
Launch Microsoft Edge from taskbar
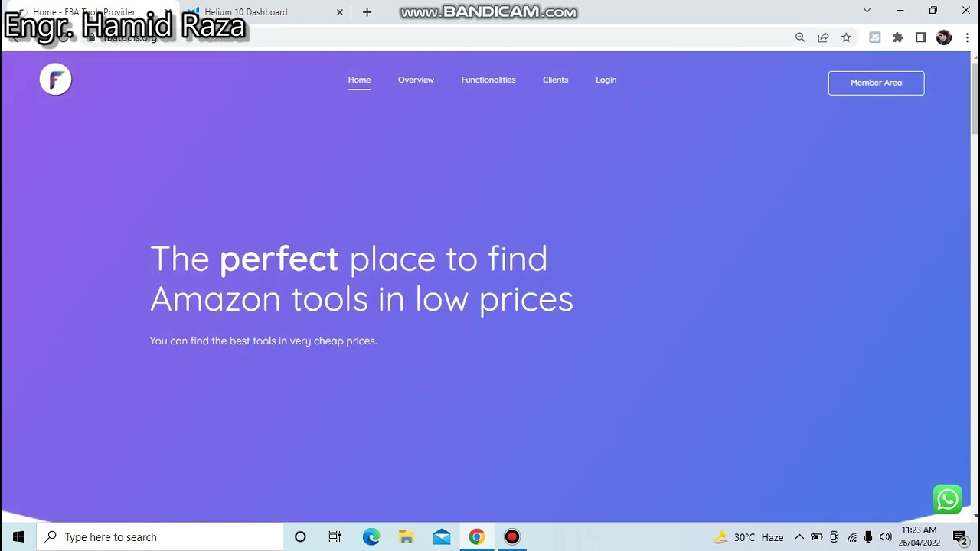click(x=371, y=537)
